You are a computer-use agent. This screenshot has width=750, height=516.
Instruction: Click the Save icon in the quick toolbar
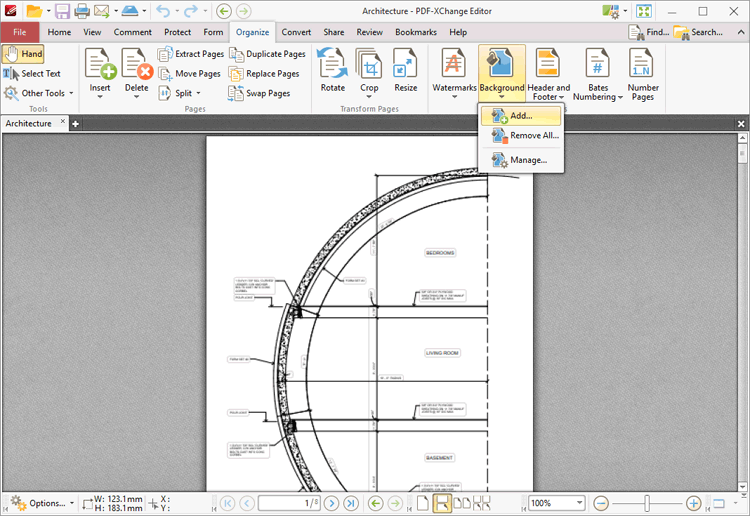(x=62, y=11)
